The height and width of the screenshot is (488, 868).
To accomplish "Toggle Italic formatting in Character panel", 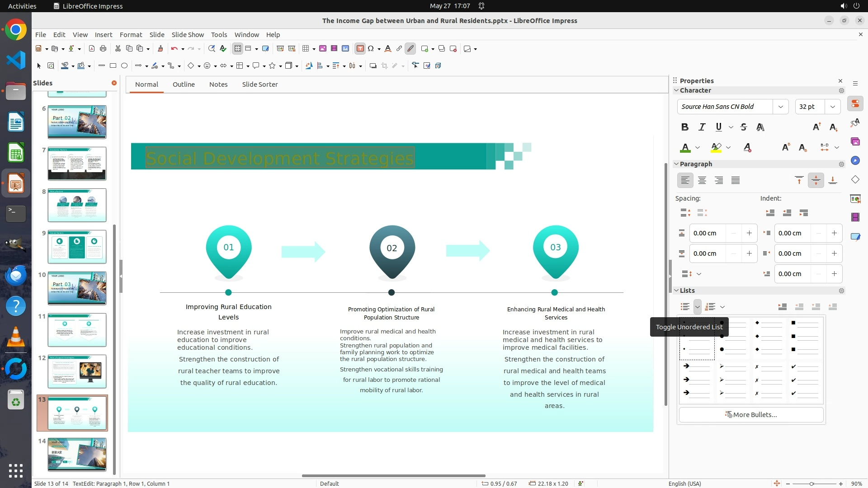I will pyautogui.click(x=702, y=127).
